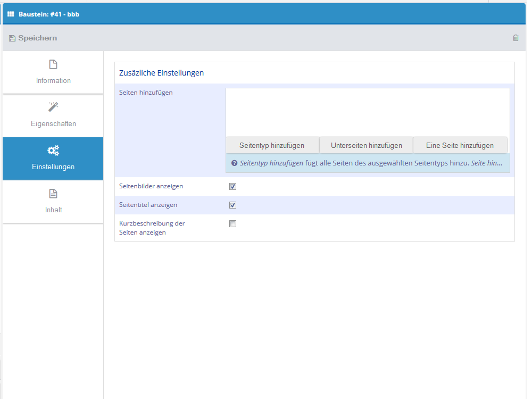532x399 pixels.
Task: Switch to the Inhalt tab
Action: point(53,202)
